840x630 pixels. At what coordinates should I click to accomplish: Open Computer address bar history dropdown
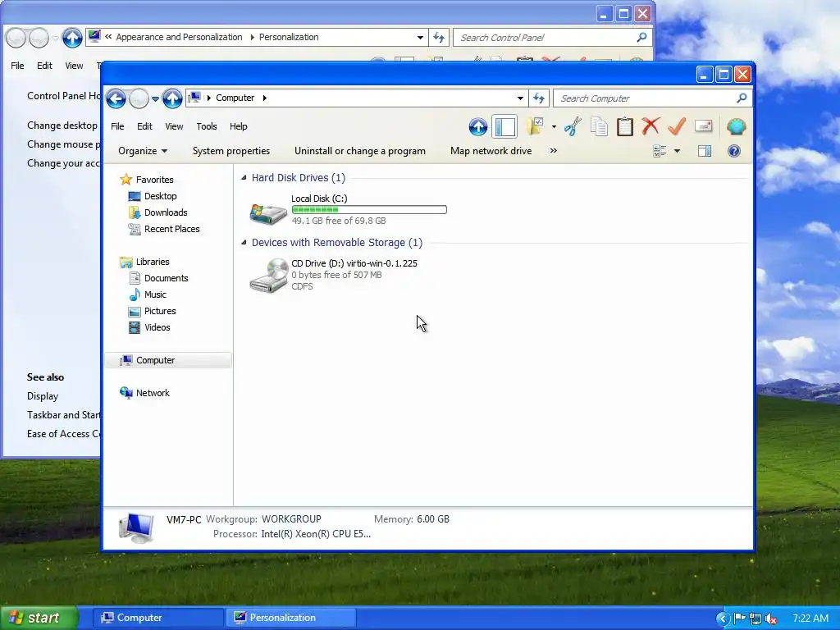coord(519,98)
